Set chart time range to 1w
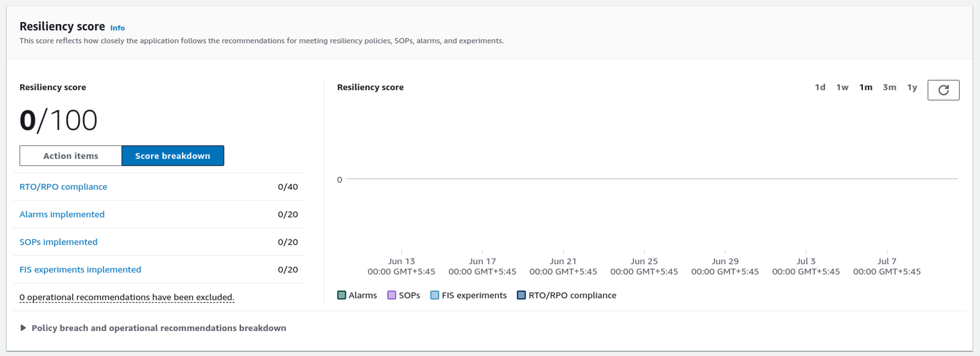This screenshot has height=356, width=980. click(842, 87)
